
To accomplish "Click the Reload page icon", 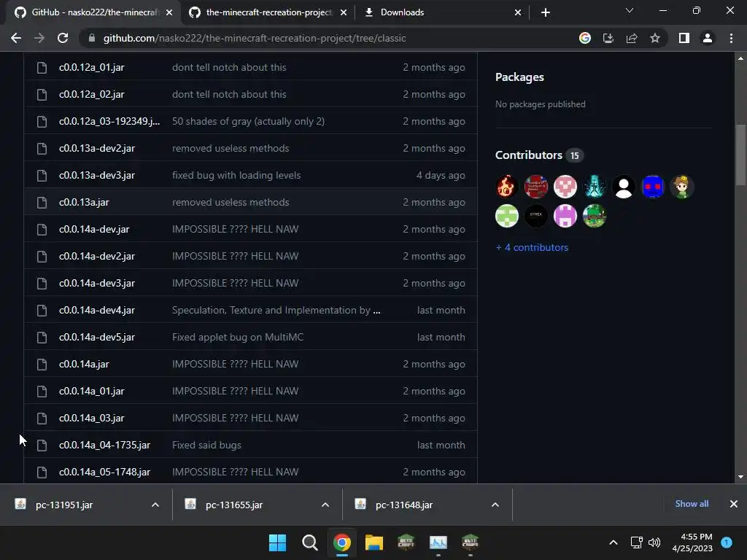I will click(x=63, y=38).
